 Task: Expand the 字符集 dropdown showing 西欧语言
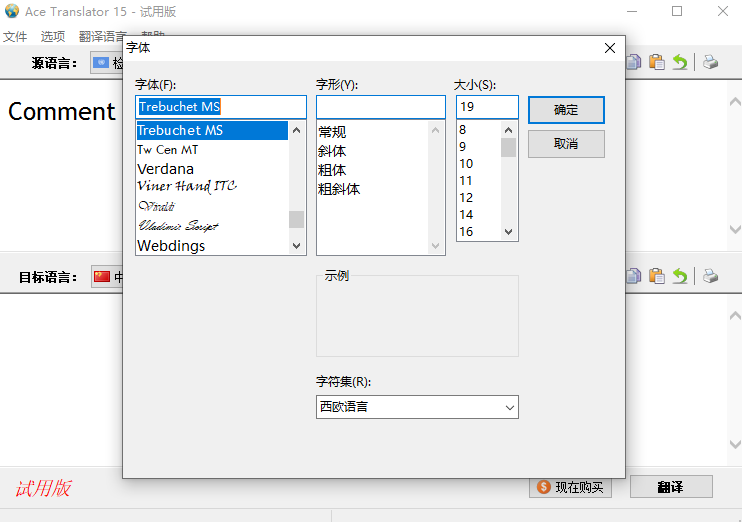pyautogui.click(x=417, y=407)
